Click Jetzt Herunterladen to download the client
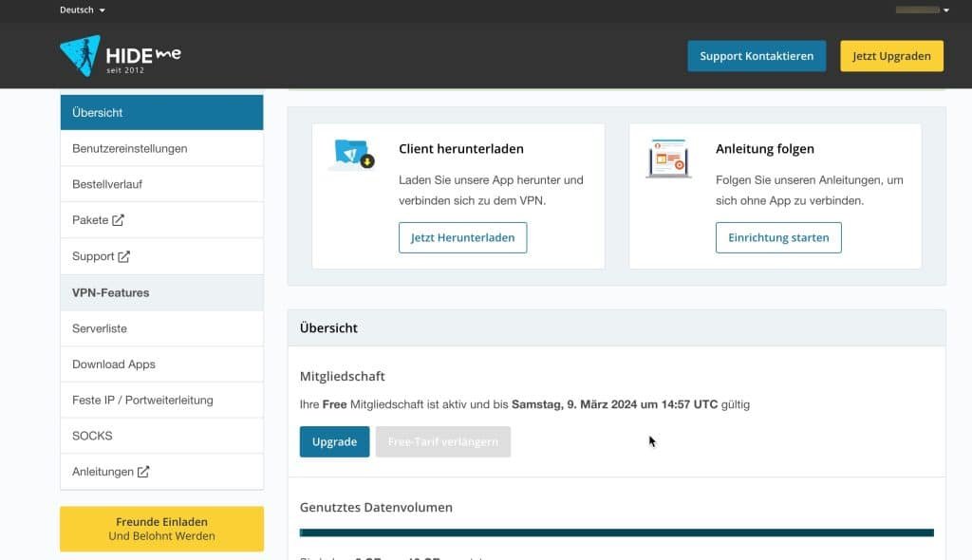 [462, 237]
